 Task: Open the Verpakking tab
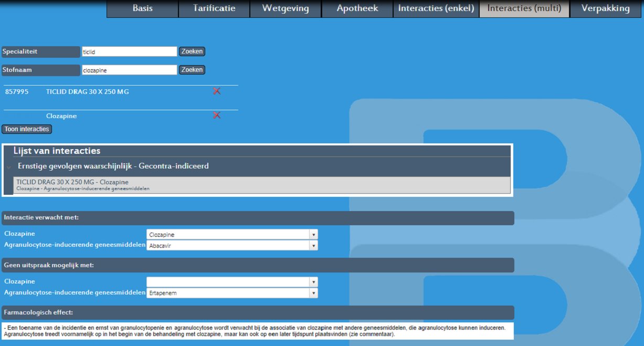606,9
